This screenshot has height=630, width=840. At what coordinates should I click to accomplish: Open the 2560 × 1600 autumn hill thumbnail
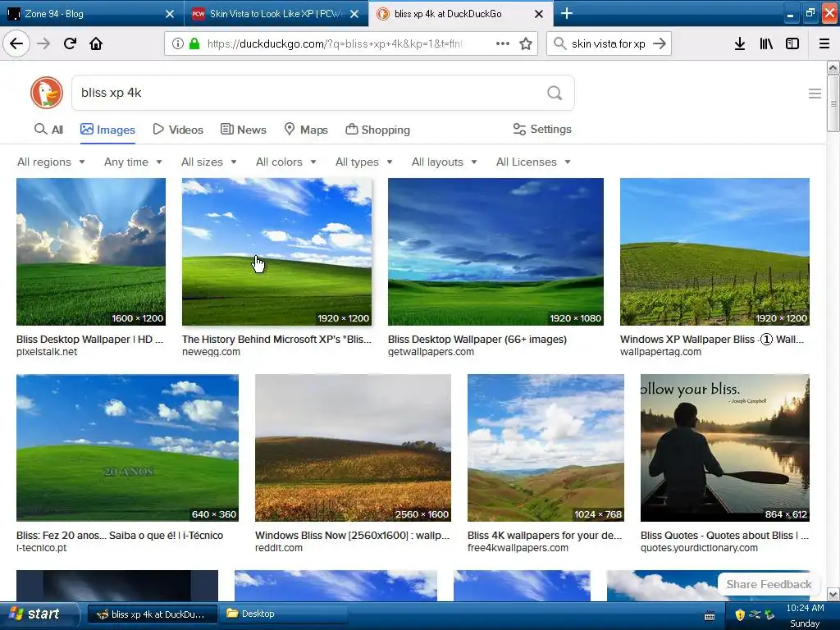[353, 448]
